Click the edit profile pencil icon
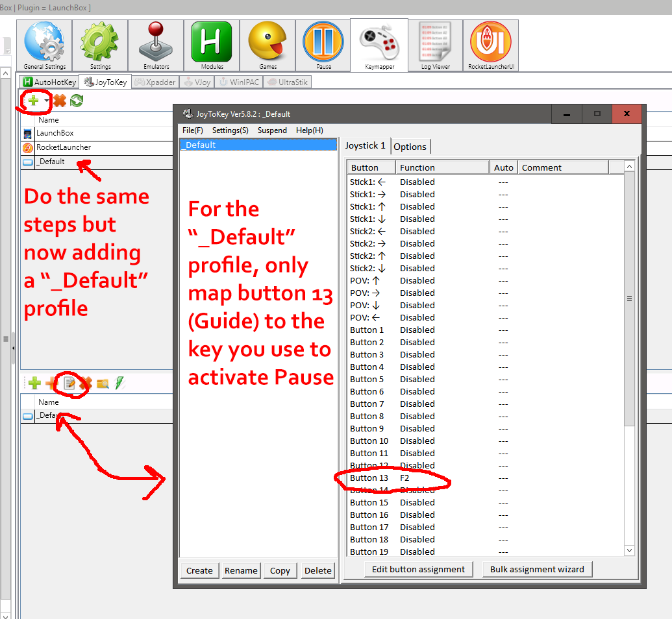 click(69, 383)
